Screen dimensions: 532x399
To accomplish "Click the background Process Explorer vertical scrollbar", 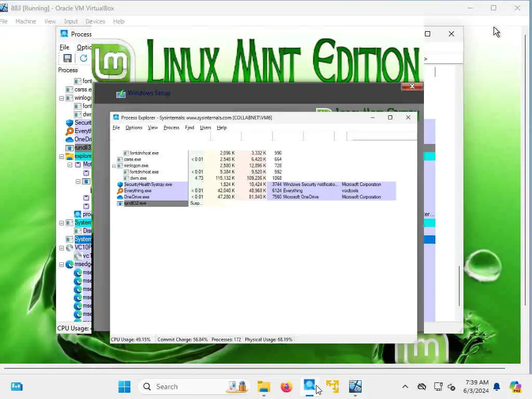I will (x=459, y=286).
